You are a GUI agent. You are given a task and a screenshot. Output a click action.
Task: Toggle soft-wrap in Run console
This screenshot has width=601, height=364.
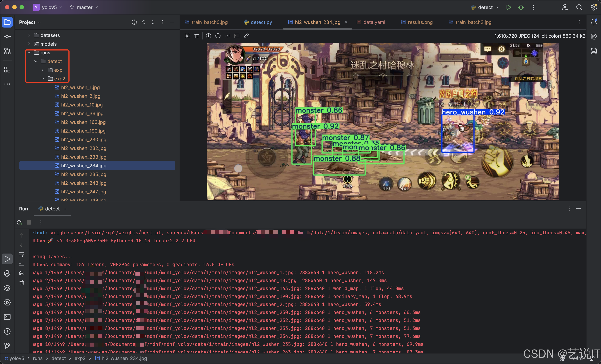[x=22, y=254]
